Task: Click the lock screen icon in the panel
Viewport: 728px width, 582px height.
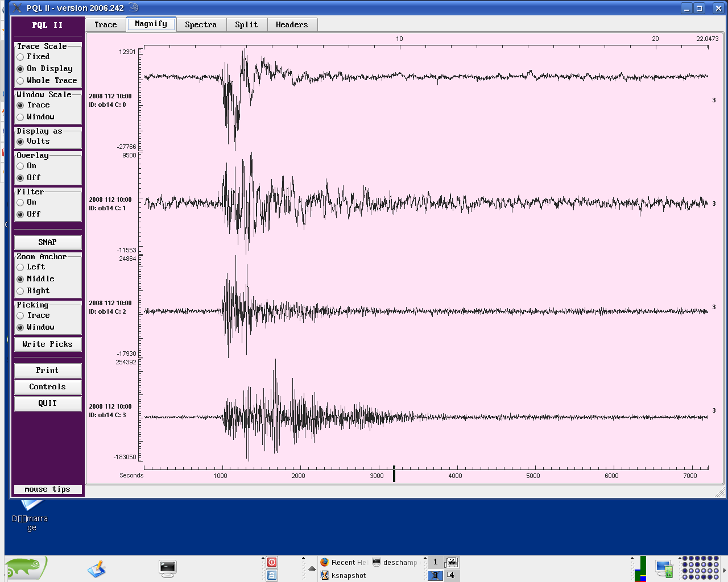Action: point(272,575)
